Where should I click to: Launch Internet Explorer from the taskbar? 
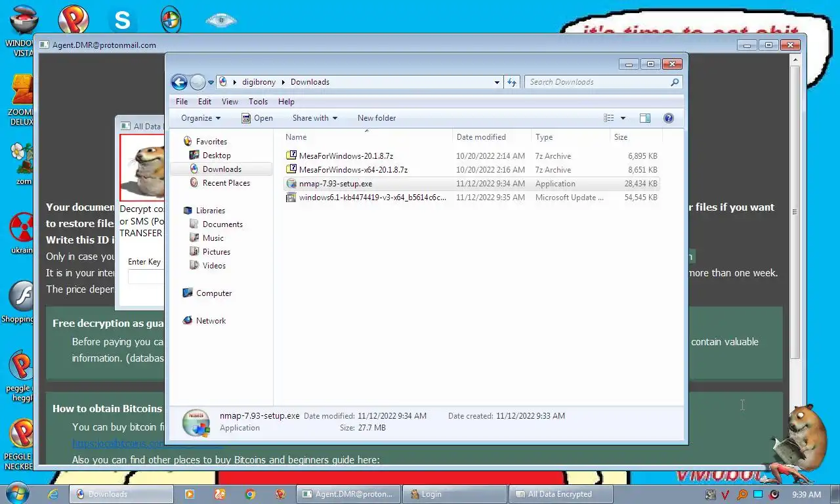click(52, 494)
